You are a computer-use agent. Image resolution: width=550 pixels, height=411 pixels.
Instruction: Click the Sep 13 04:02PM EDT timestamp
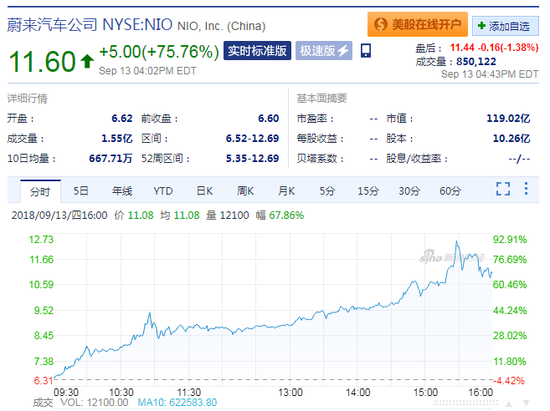[147, 71]
